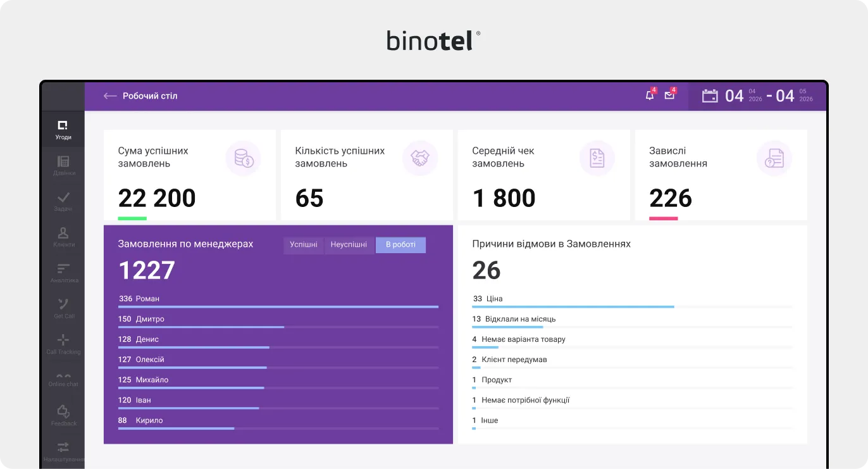Viewport: 868px width, 469px height.
Task: Open Налаштування in the sidebar
Action: click(63, 452)
